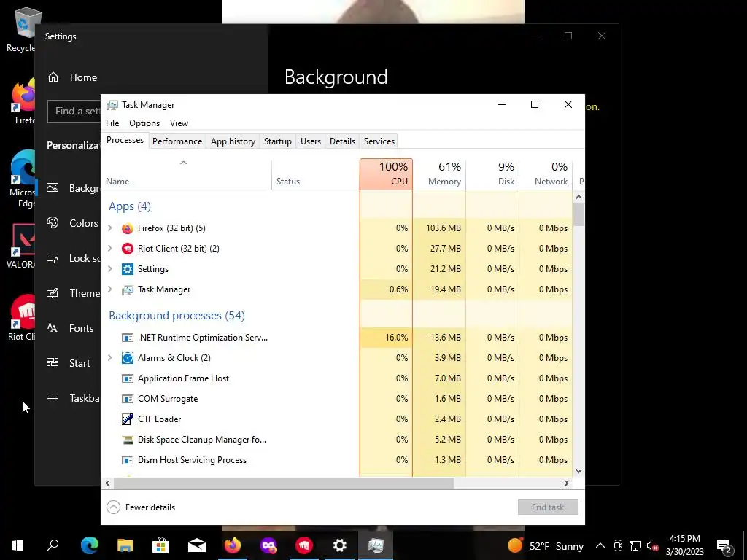This screenshot has width=747, height=560.
Task: Sort processes by Network column header
Action: pos(546,174)
